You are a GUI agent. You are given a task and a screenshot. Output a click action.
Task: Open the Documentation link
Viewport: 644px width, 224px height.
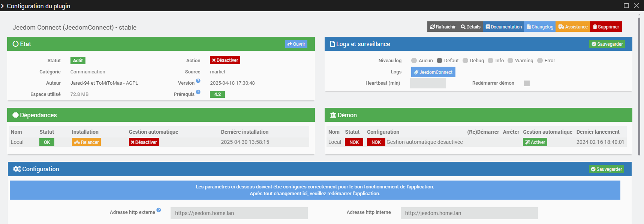503,27
